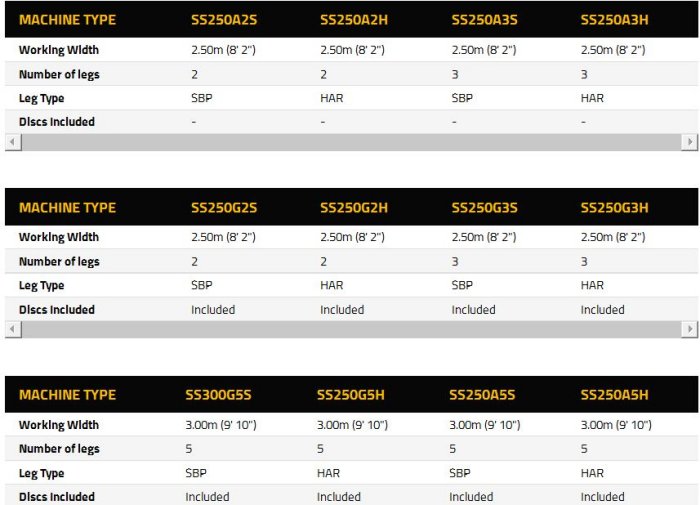Select the SS250A2H column header

tap(353, 20)
